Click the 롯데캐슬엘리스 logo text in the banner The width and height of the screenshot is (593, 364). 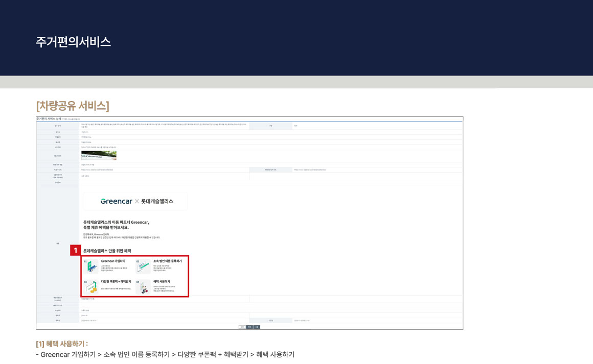157,201
